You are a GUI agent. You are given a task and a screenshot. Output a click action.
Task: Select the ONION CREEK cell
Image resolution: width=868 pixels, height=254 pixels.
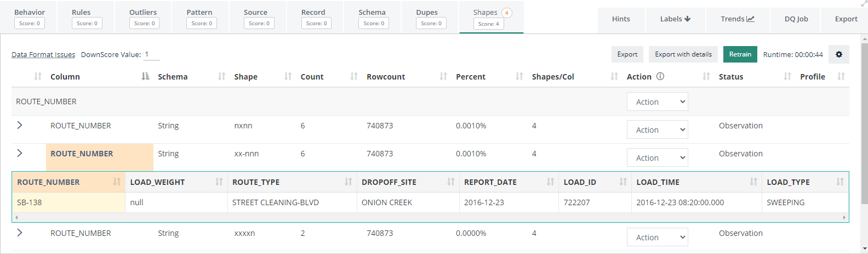pyautogui.click(x=408, y=202)
